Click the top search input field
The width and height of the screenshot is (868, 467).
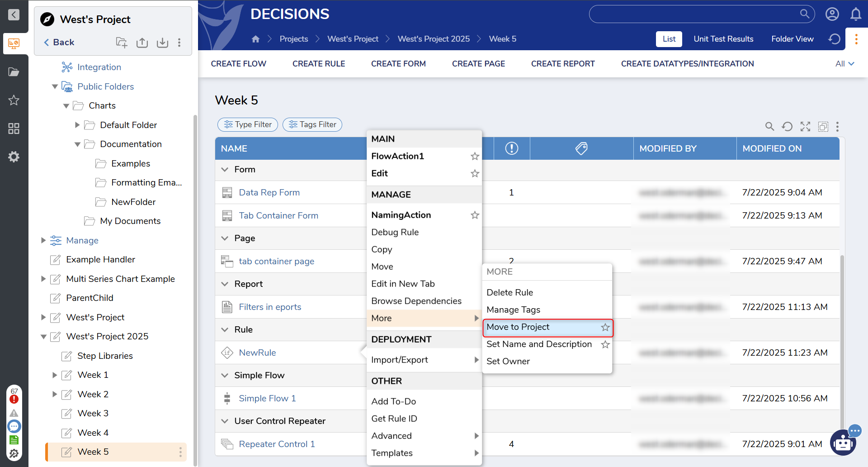click(x=694, y=14)
